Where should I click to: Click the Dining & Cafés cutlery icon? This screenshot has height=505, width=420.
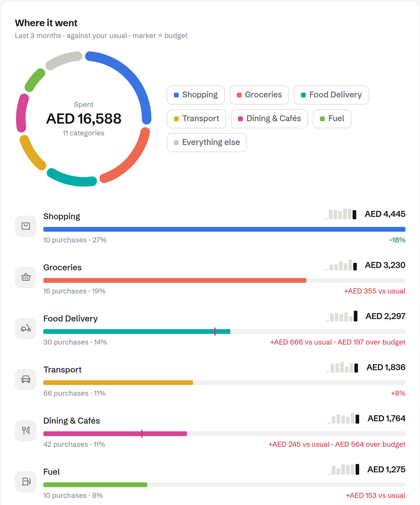[26, 430]
